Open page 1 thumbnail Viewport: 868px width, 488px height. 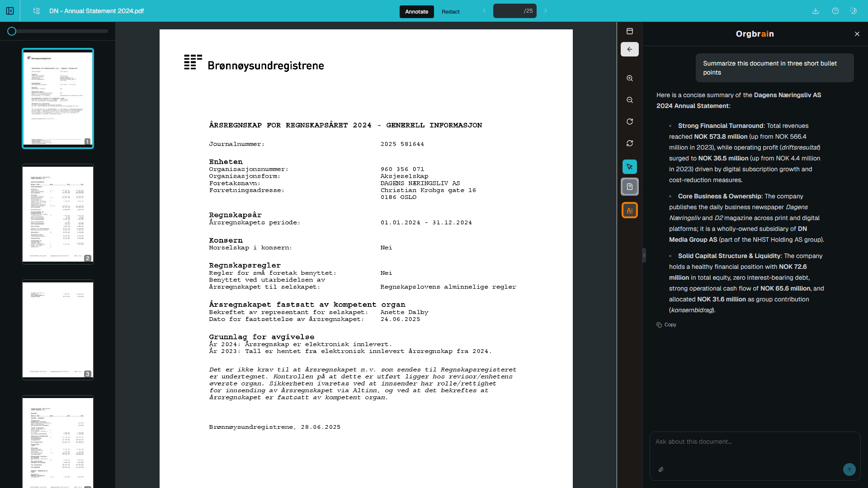(x=58, y=99)
